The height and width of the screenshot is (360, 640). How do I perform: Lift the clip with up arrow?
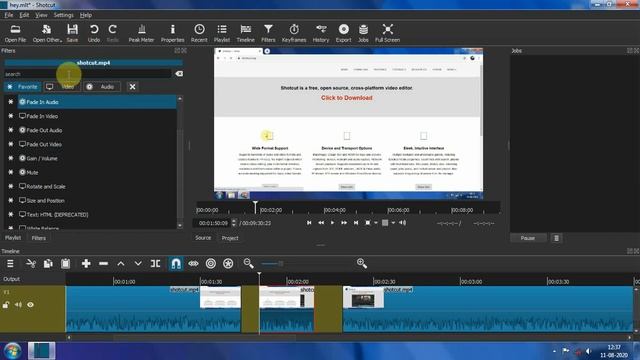[121, 264]
